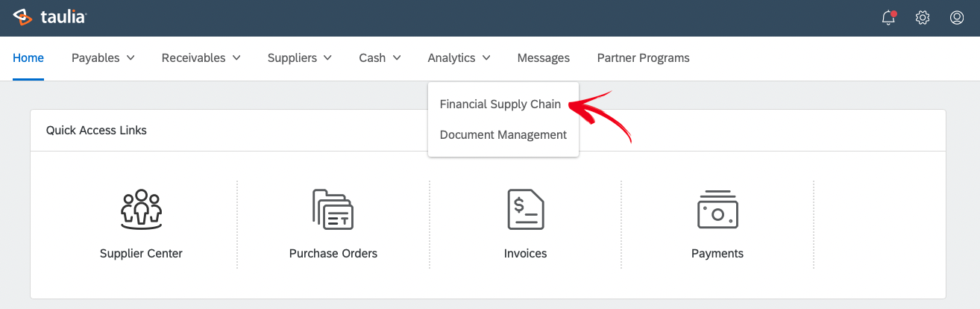
Task: Open the Payments cash icon
Action: pos(717,210)
